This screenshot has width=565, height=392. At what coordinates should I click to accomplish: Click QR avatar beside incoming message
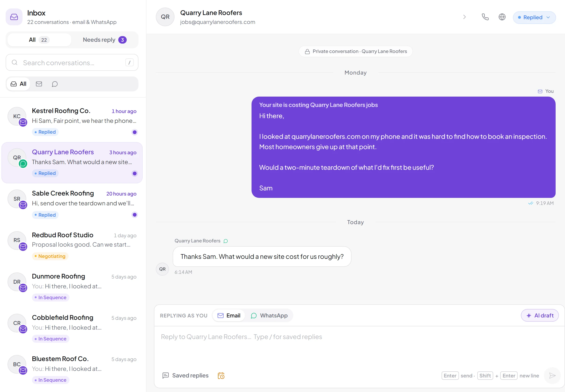(x=162, y=269)
